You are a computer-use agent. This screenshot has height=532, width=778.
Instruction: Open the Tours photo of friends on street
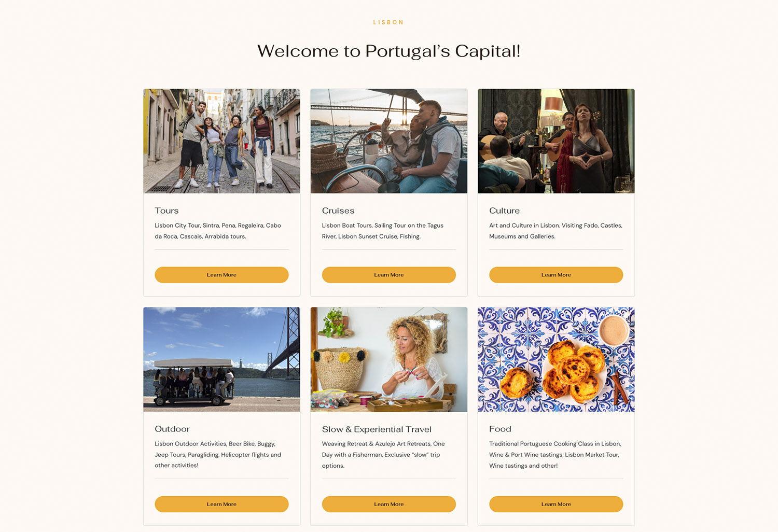point(221,141)
